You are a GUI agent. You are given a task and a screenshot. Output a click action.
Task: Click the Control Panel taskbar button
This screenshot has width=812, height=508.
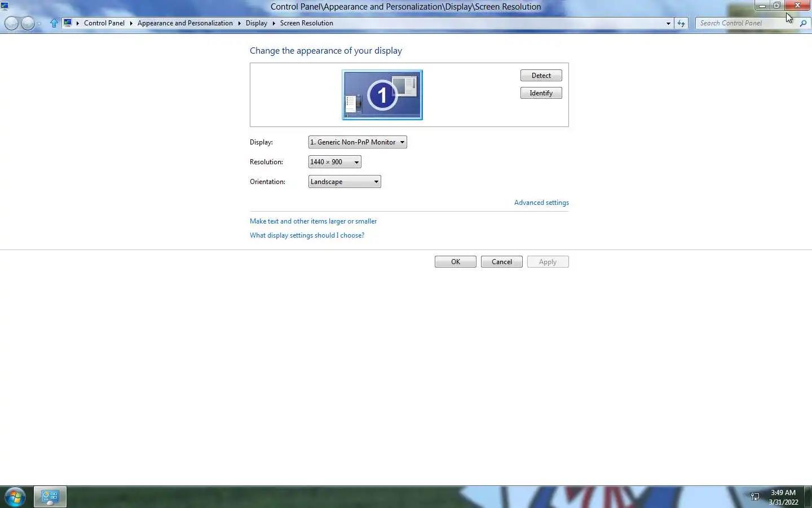click(50, 497)
